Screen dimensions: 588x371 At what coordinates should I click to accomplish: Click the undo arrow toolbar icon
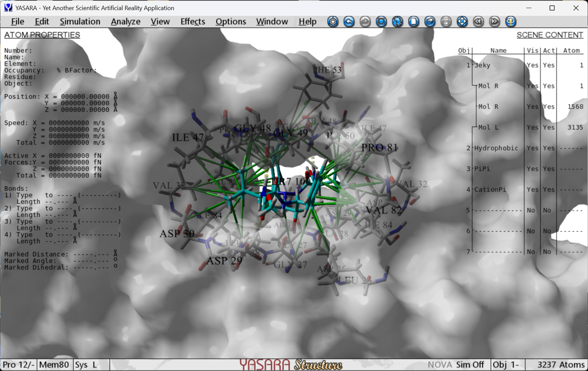[349, 21]
